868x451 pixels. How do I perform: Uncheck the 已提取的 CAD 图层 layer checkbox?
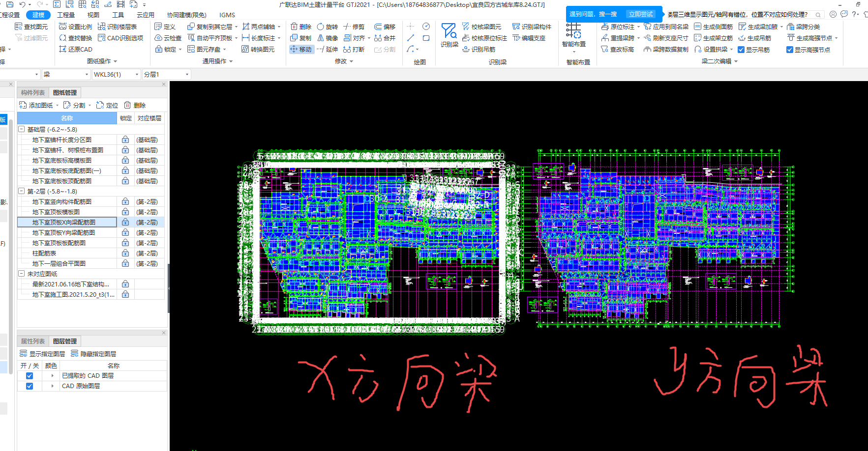click(x=30, y=376)
